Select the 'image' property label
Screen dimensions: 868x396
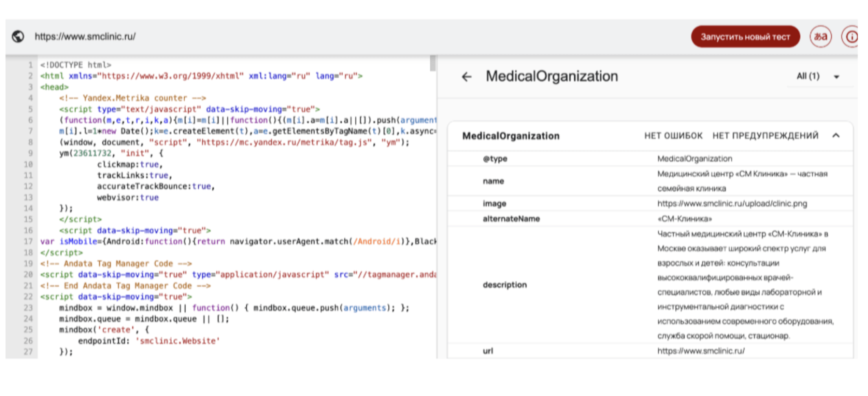(x=495, y=203)
